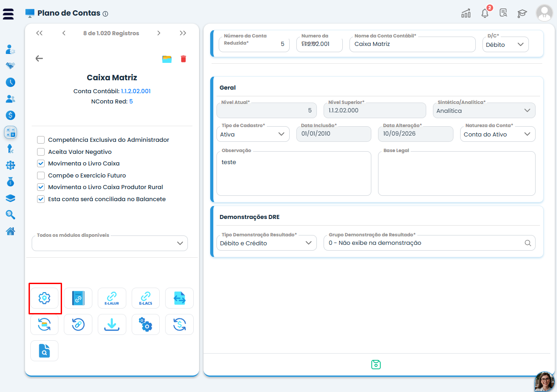
Task: Open the user profile avatar
Action: pos(545,13)
